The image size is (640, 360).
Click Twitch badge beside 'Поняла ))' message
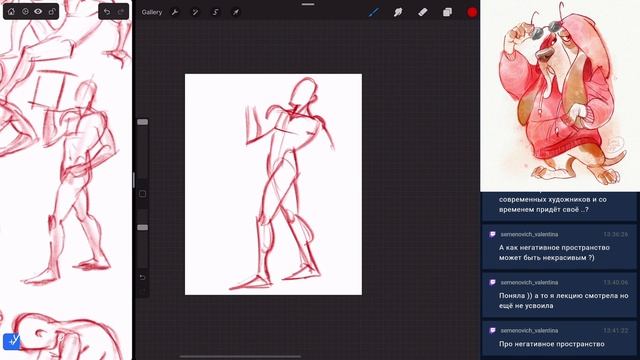492,282
